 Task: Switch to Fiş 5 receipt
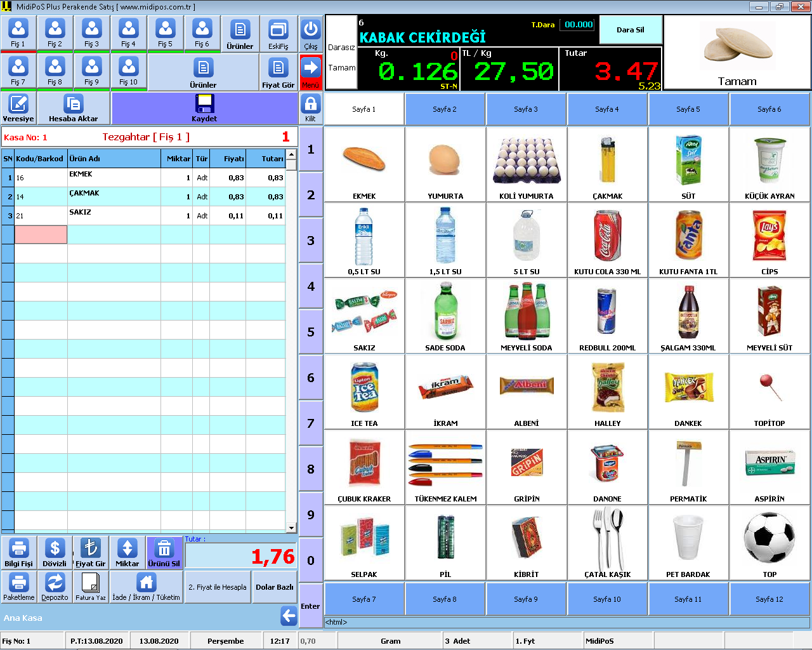pos(166,34)
